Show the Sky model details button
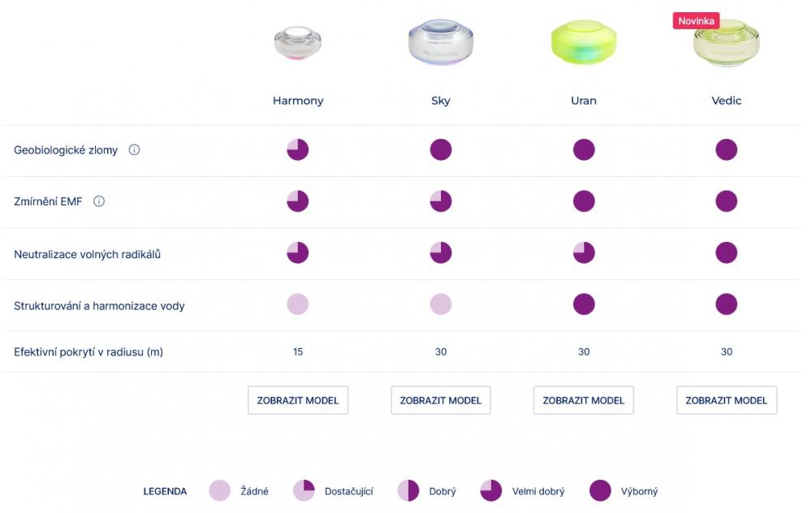 441,400
